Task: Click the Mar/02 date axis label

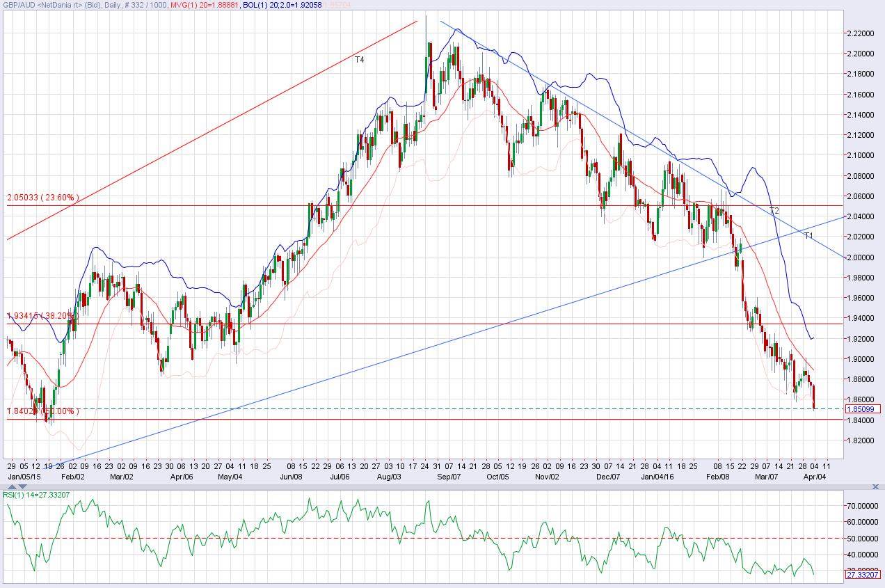Action: click(122, 477)
